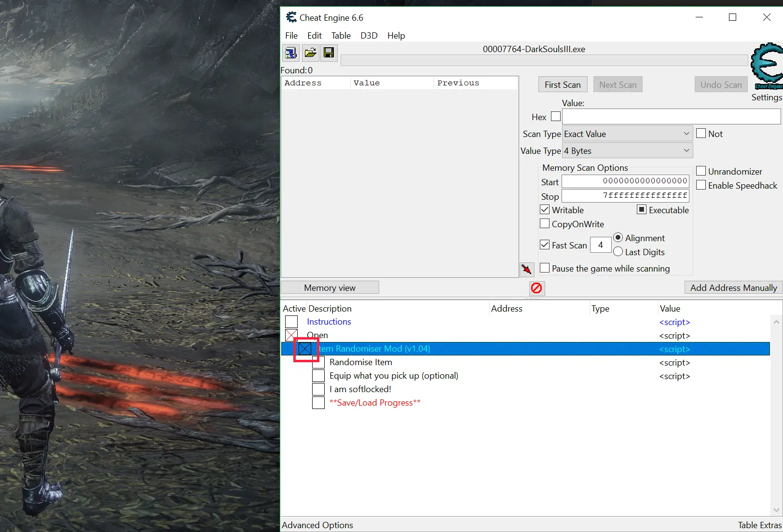The height and width of the screenshot is (532, 783).
Task: Open Table Extras
Action: (760, 525)
